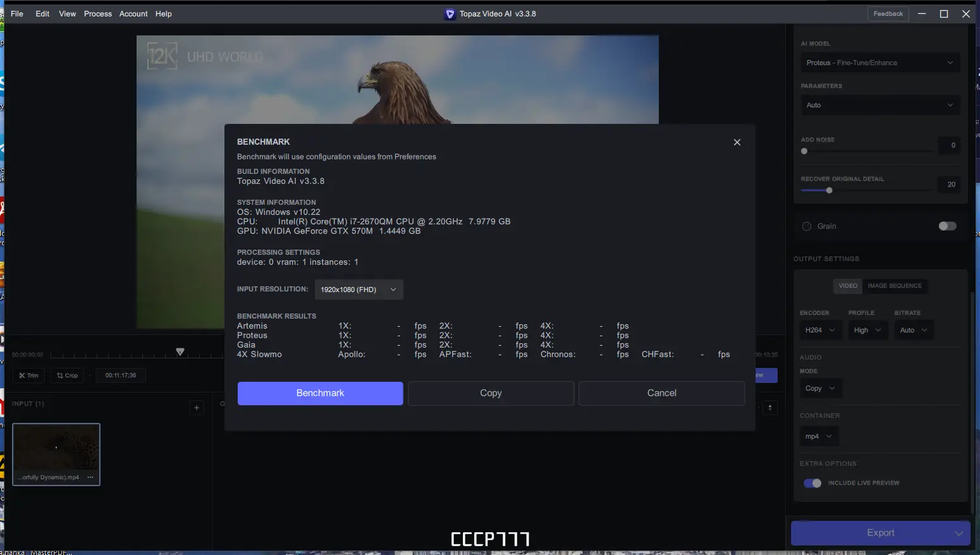Click the Copy button in the Benchmark dialog
Viewport: 980px width, 555px height.
[x=491, y=393]
